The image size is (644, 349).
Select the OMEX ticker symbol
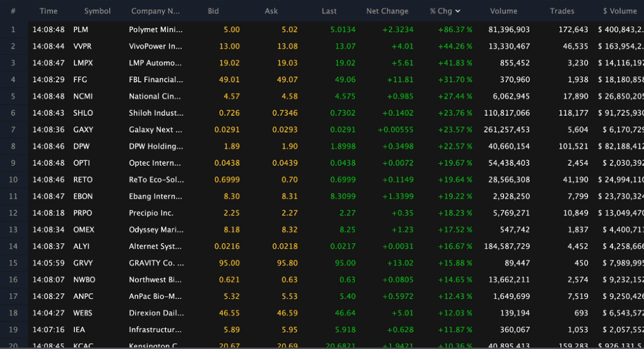tap(84, 230)
